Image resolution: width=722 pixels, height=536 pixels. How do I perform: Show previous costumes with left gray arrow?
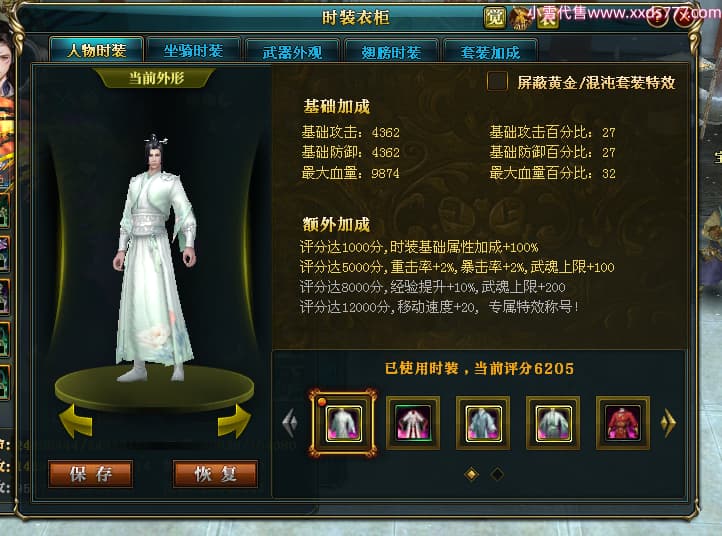[x=290, y=423]
